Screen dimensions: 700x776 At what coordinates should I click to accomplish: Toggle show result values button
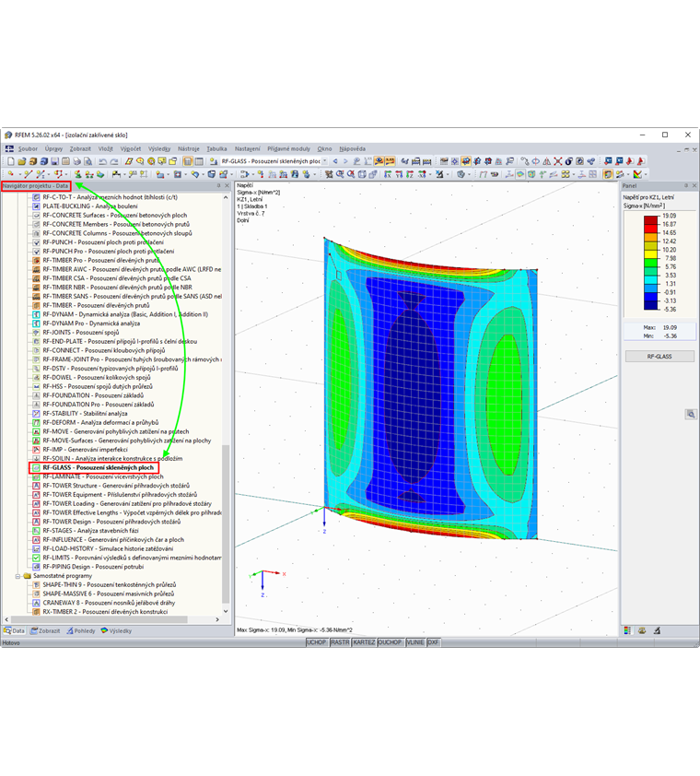click(390, 161)
